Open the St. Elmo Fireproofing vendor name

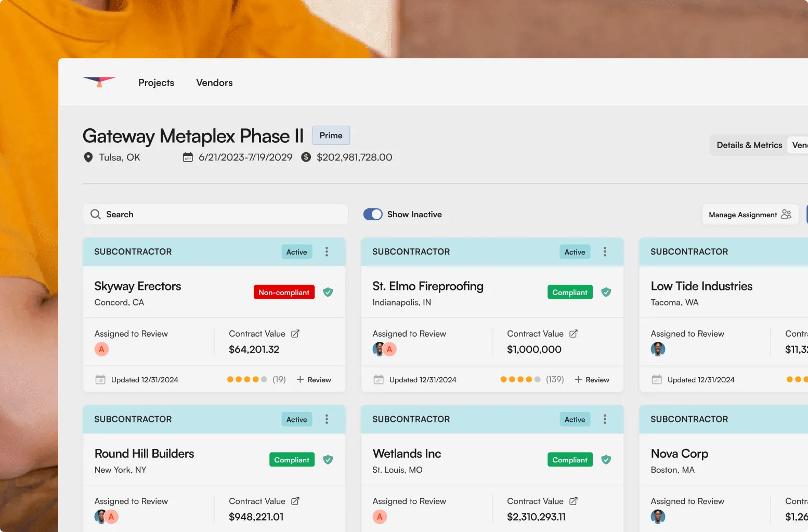428,286
